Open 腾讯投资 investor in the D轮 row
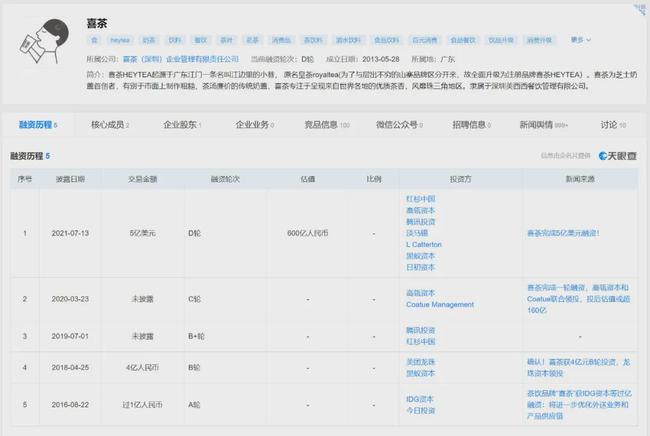The image size is (650, 436). click(x=420, y=222)
